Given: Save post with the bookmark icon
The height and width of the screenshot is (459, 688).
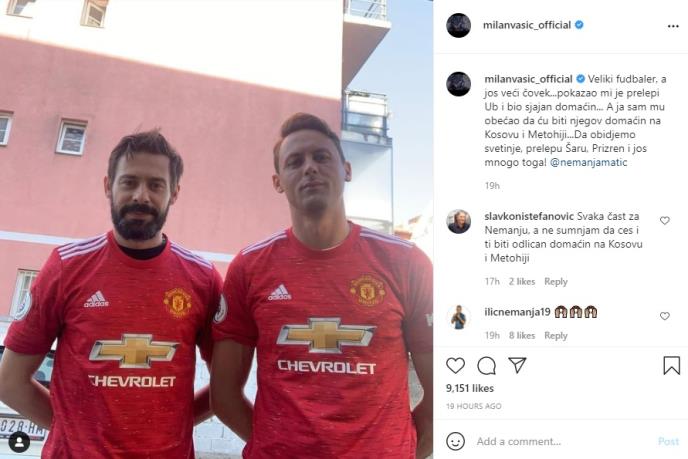Looking at the screenshot, I should pyautogui.click(x=671, y=366).
